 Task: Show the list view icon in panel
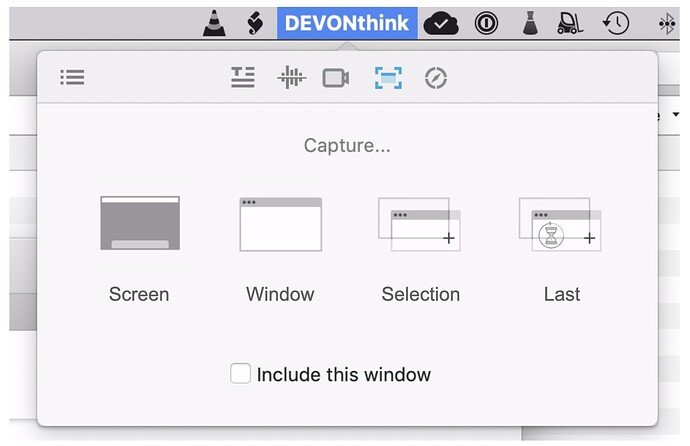click(72, 77)
